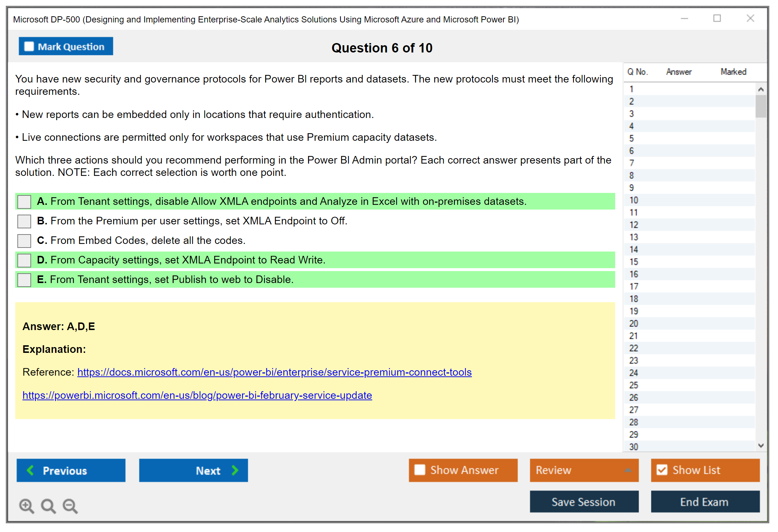This screenshot has width=778, height=532.
Task: Open the service-premium-connect-tools docs link
Action: pyautogui.click(x=274, y=372)
